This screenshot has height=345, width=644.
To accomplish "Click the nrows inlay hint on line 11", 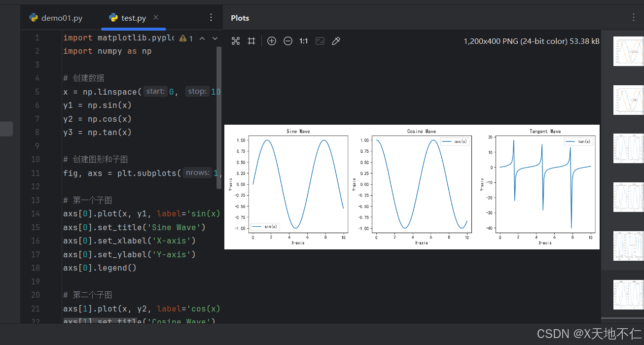I will tap(197, 173).
